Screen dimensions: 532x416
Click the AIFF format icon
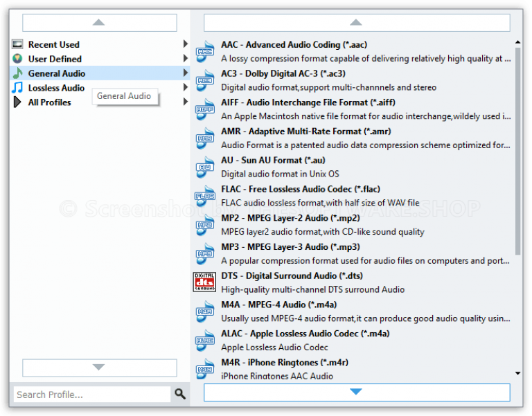coord(205,109)
